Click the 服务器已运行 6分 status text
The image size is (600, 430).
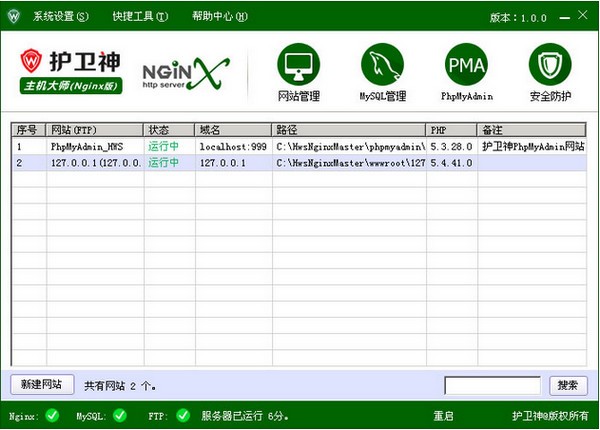click(x=245, y=416)
